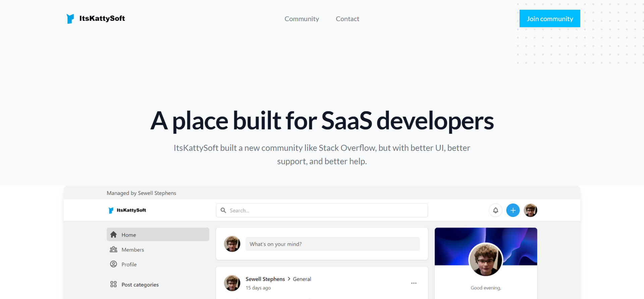Image resolution: width=644 pixels, height=299 pixels.
Task: Open the user avatar in top bar
Action: pyautogui.click(x=530, y=210)
